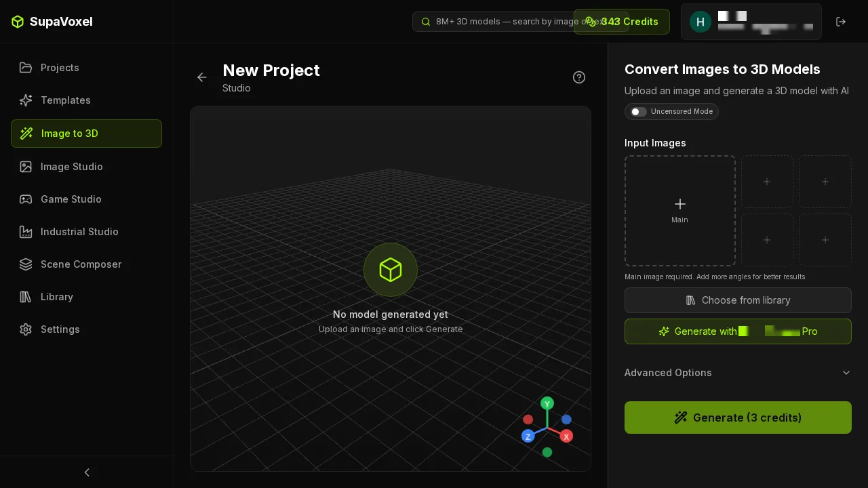This screenshot has height=488, width=868.
Task: Click the Projects folder icon
Action: [26, 68]
